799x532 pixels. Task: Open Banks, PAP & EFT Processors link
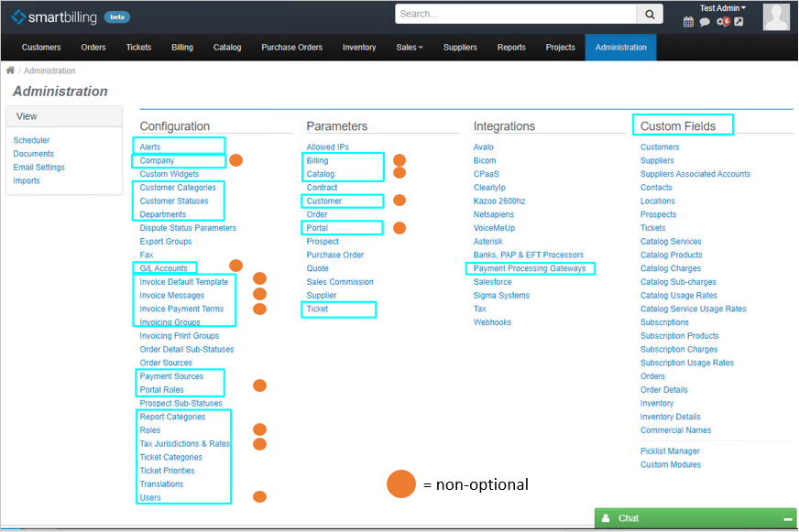click(529, 255)
